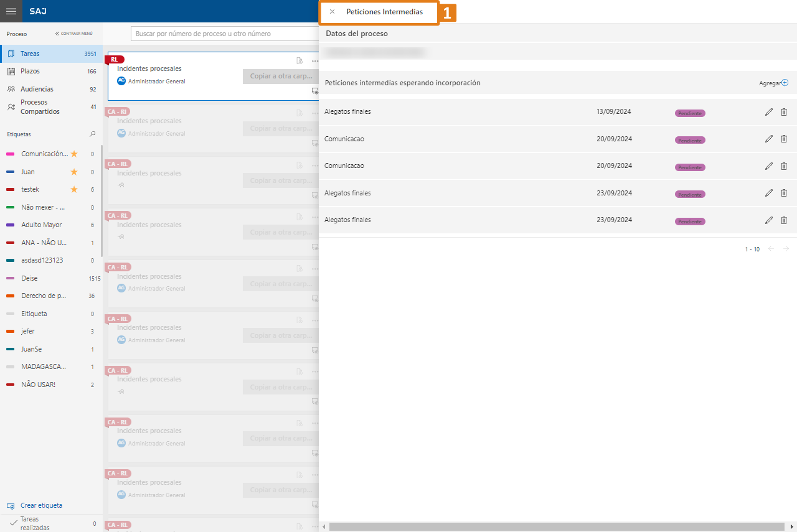Toggle favorite star for Juan label
Viewport: 797px width, 532px height.
point(74,172)
